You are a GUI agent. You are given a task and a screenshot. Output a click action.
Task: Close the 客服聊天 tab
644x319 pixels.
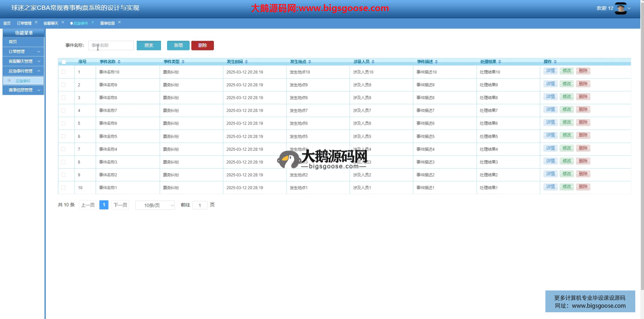click(63, 22)
